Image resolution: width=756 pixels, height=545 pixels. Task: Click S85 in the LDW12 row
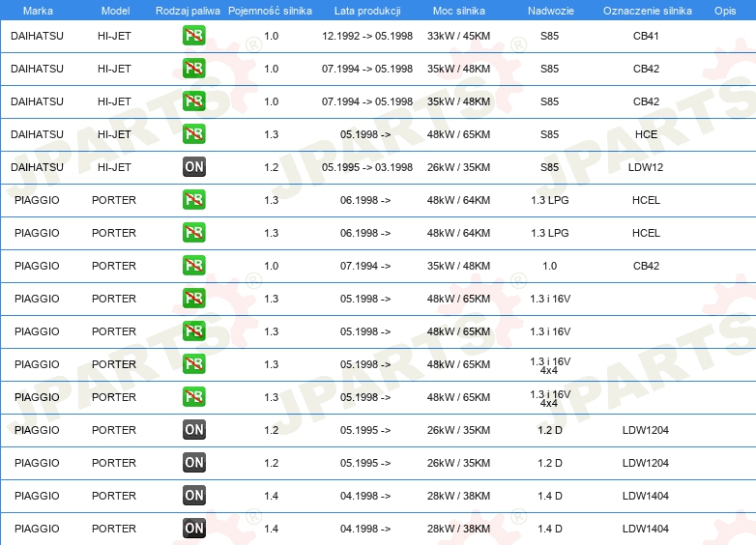[x=550, y=167]
